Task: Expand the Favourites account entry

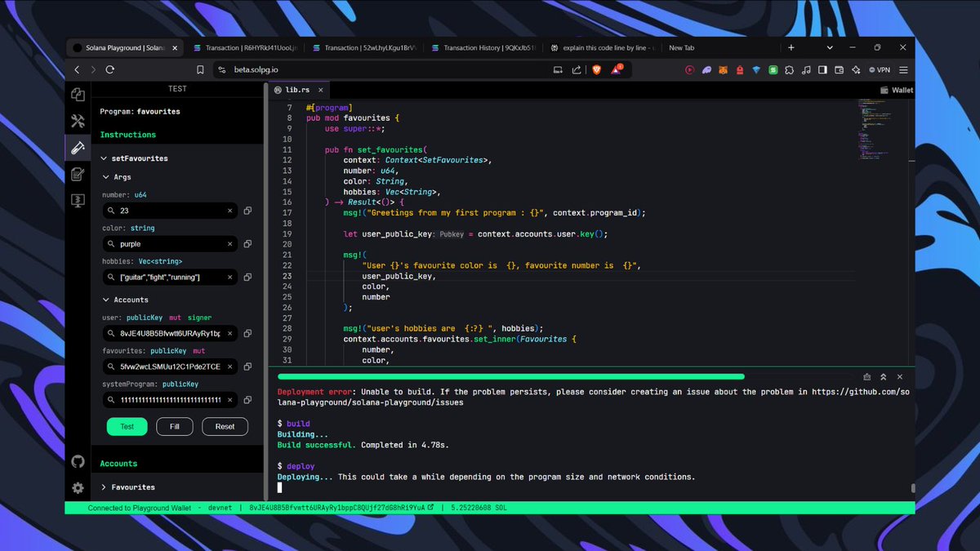Action: pos(128,487)
